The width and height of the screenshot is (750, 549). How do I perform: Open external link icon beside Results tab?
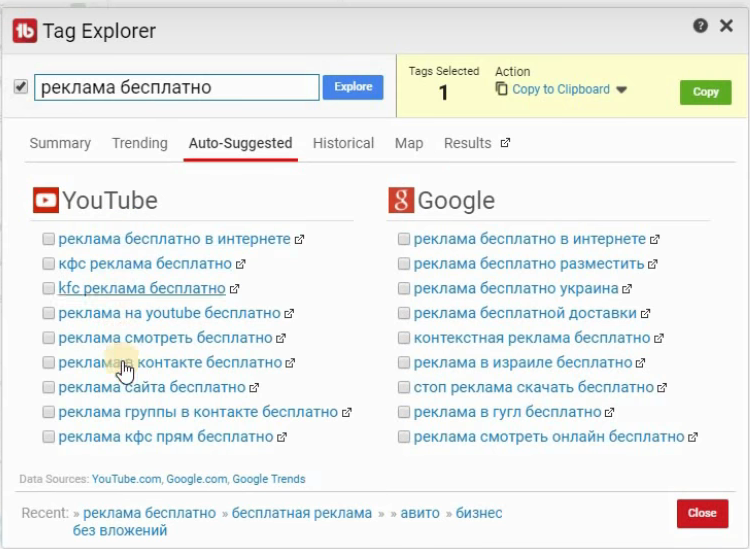pyautogui.click(x=505, y=143)
